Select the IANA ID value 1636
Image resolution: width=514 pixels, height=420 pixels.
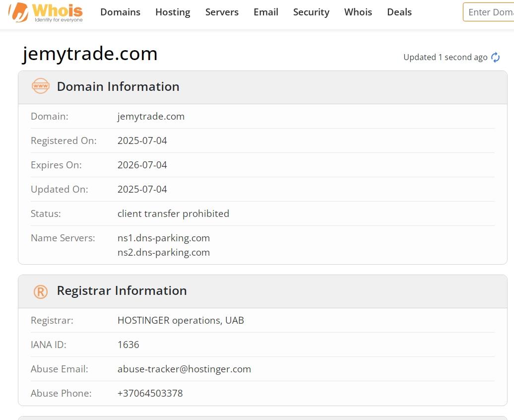pos(128,345)
